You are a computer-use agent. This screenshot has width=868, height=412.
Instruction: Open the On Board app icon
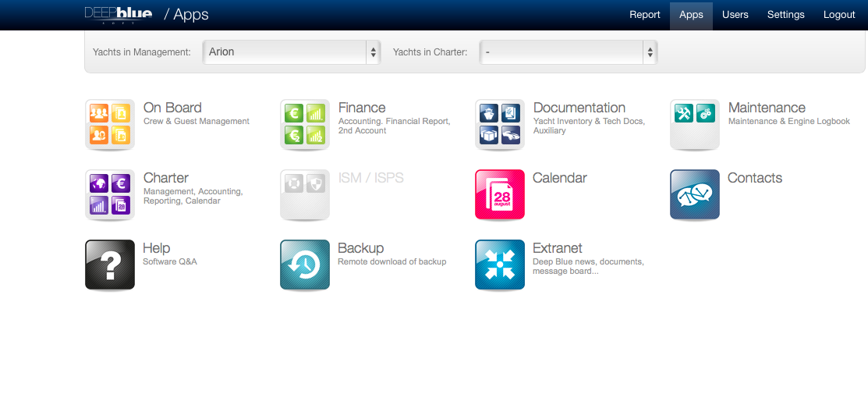click(x=109, y=124)
